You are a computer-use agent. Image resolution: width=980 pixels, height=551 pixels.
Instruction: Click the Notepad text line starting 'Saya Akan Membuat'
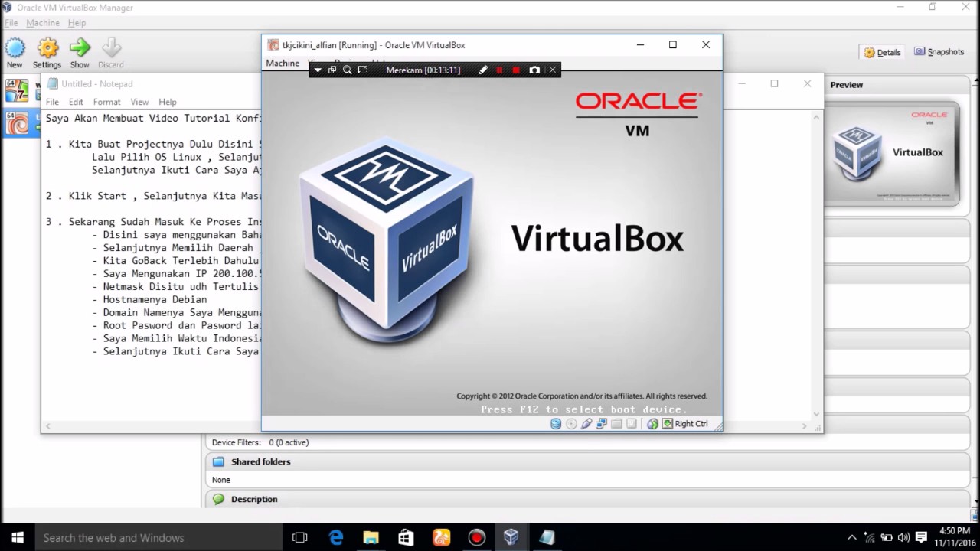pyautogui.click(x=153, y=118)
